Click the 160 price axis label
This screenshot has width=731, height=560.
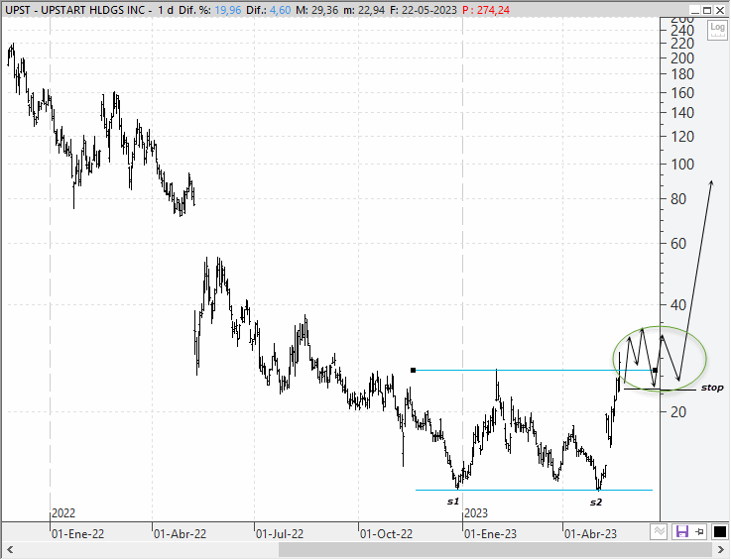(682, 93)
